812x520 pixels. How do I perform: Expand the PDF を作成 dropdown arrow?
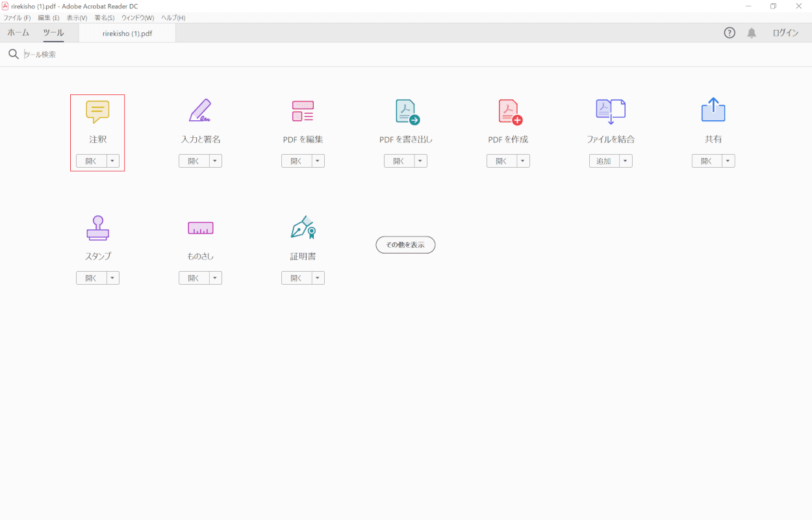[524, 161]
